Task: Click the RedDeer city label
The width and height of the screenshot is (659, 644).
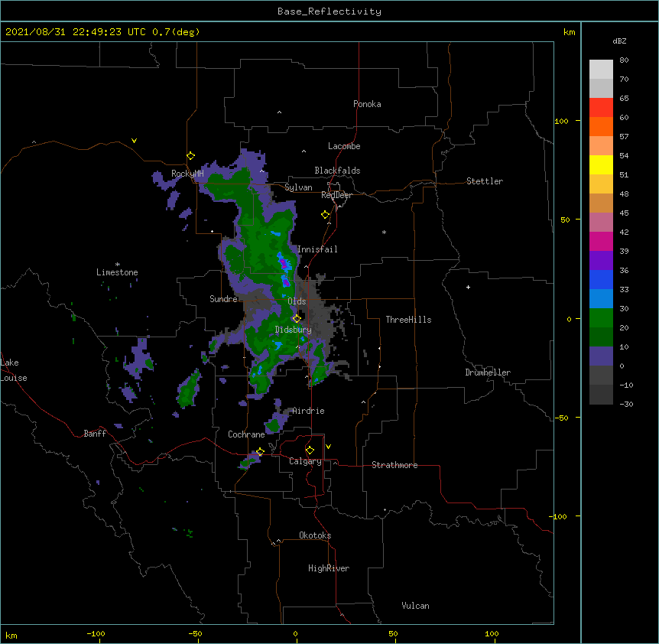Action: point(336,195)
